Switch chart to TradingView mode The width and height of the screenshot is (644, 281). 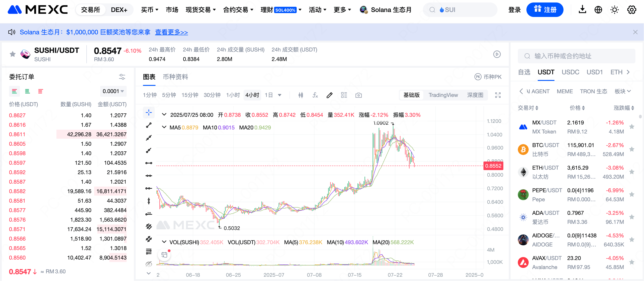pos(443,95)
